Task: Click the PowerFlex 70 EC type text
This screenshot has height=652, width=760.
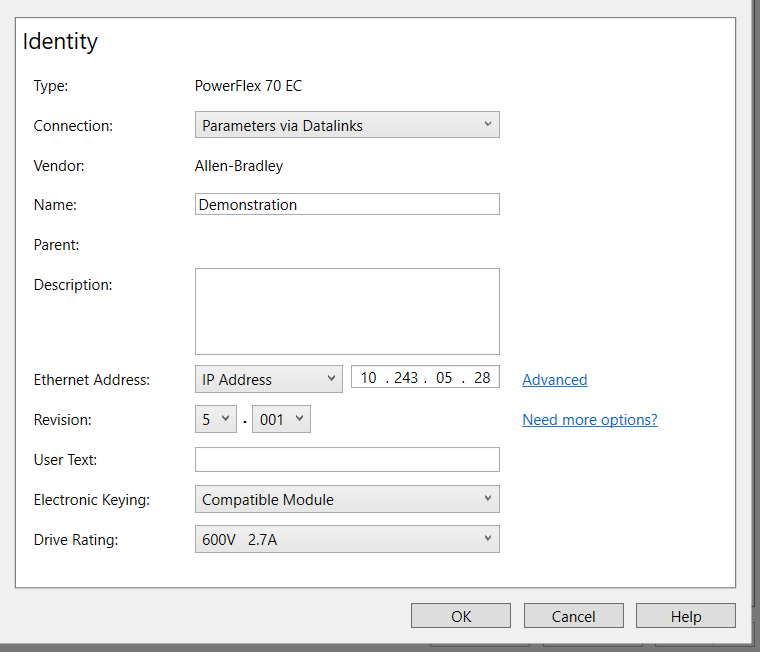Action: tap(248, 86)
